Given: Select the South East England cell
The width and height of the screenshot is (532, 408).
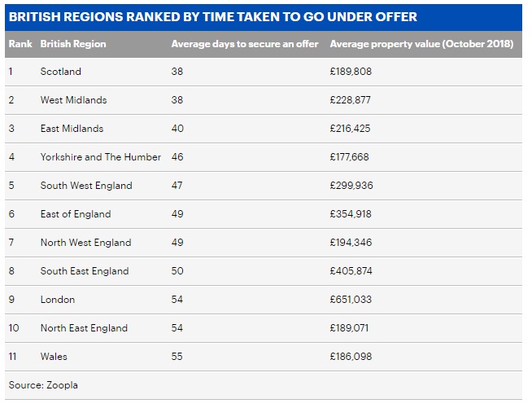Looking at the screenshot, I should [x=85, y=271].
